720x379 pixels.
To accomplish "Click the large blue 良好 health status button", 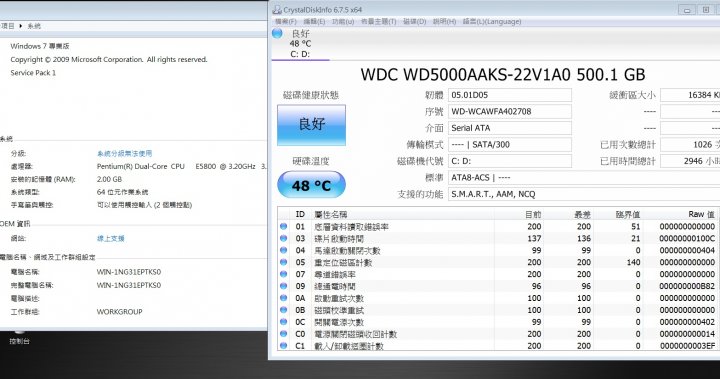I will pyautogui.click(x=311, y=125).
